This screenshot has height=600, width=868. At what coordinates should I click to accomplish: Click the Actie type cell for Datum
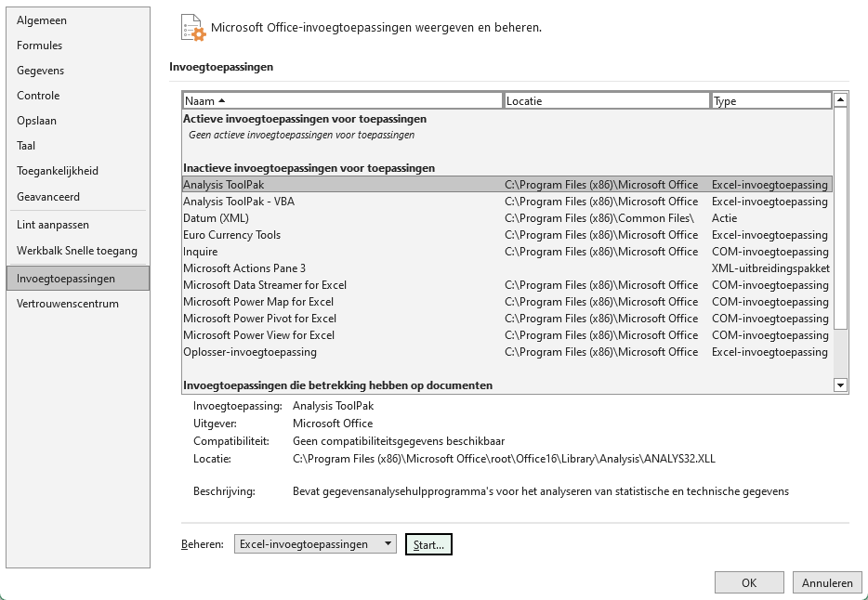(x=724, y=218)
